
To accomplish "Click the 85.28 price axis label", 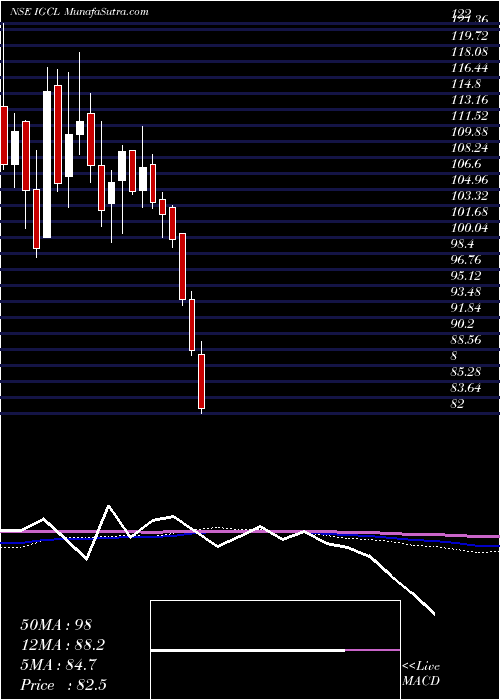I will pos(466,372).
